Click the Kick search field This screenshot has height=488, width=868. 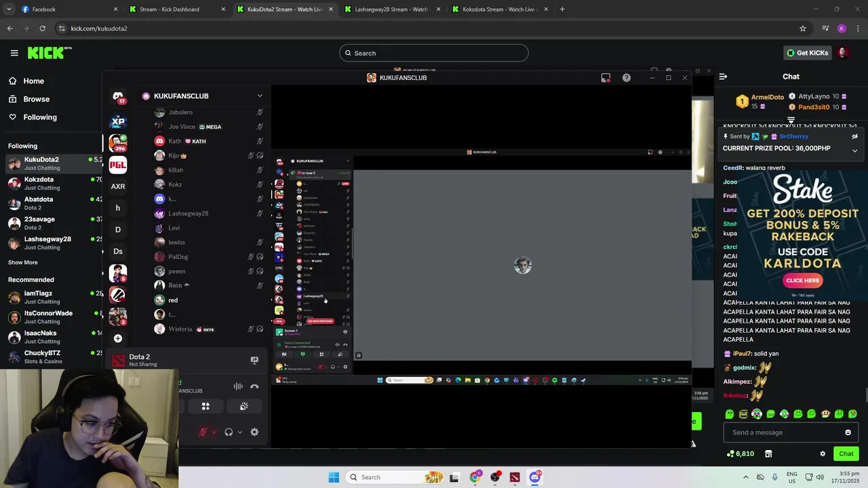(434, 53)
